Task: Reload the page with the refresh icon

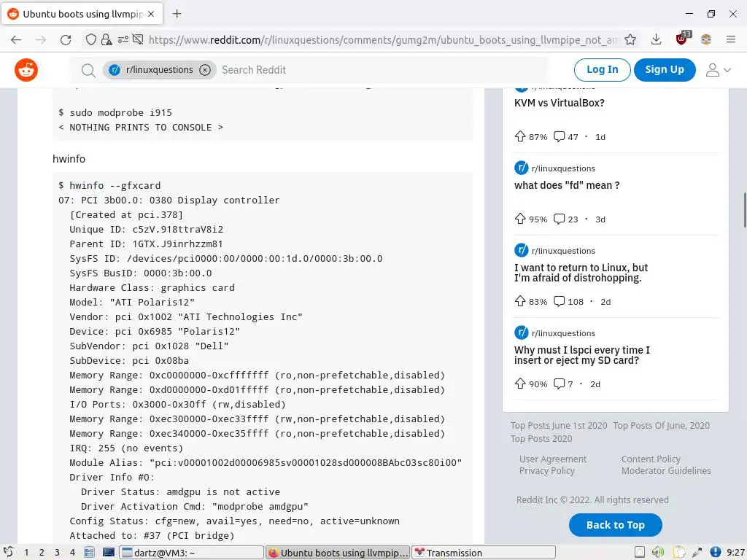Action: click(x=66, y=40)
